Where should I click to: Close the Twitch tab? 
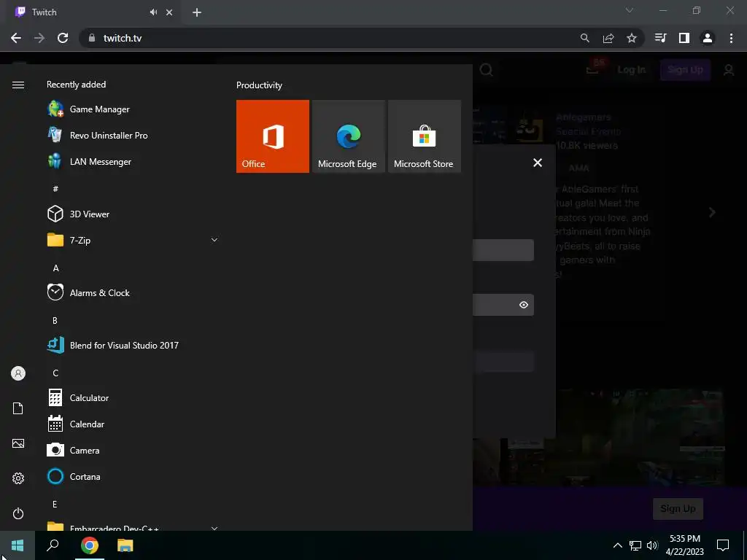pos(169,12)
